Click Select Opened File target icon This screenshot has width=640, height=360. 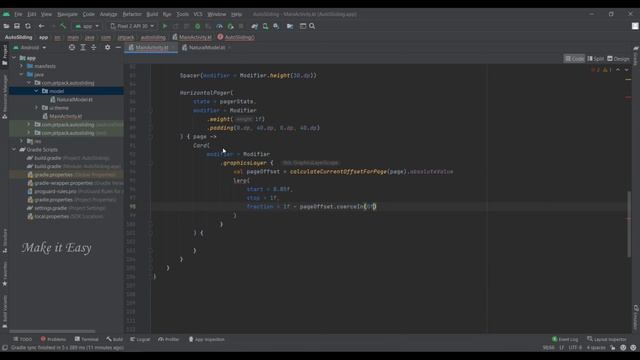click(x=72, y=47)
